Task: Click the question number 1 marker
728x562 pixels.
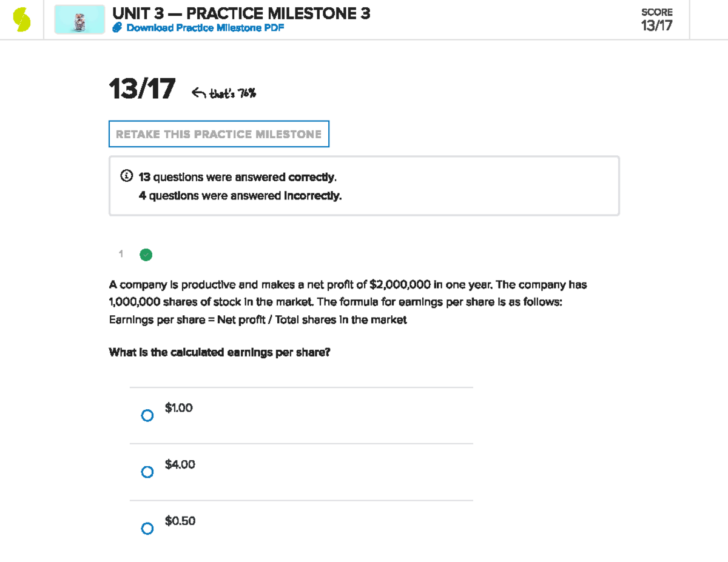Action: point(121,254)
